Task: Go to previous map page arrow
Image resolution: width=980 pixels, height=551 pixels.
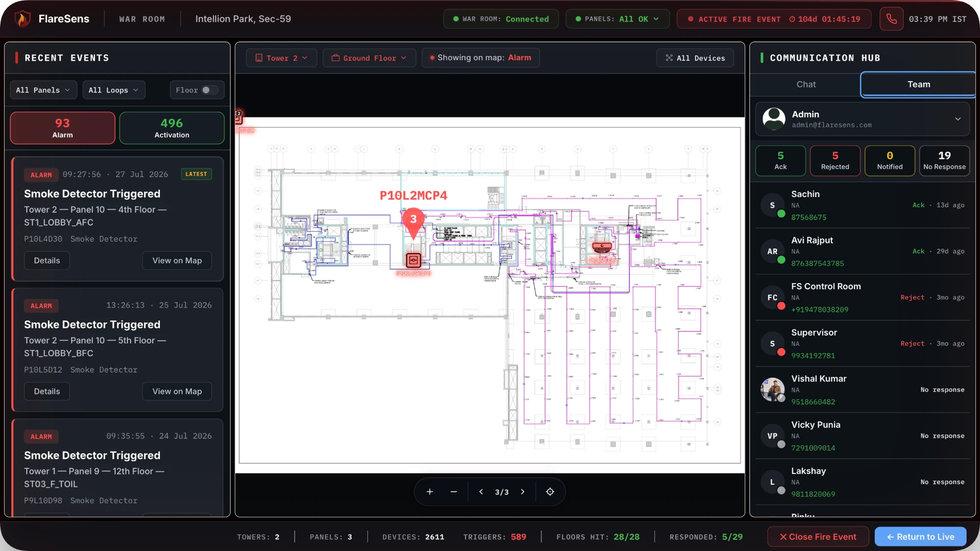Action: pos(481,492)
